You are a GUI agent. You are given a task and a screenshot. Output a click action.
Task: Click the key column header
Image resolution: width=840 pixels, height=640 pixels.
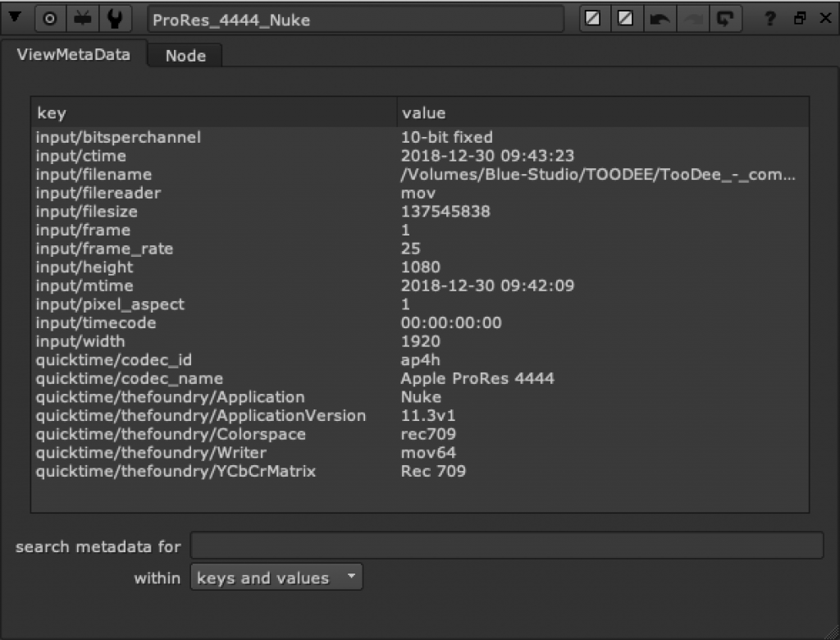click(214, 112)
